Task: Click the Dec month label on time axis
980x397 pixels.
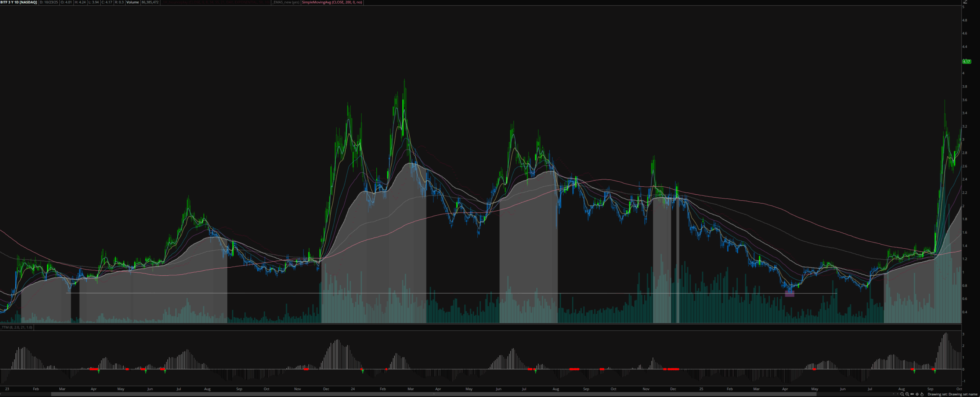Action: point(326,389)
